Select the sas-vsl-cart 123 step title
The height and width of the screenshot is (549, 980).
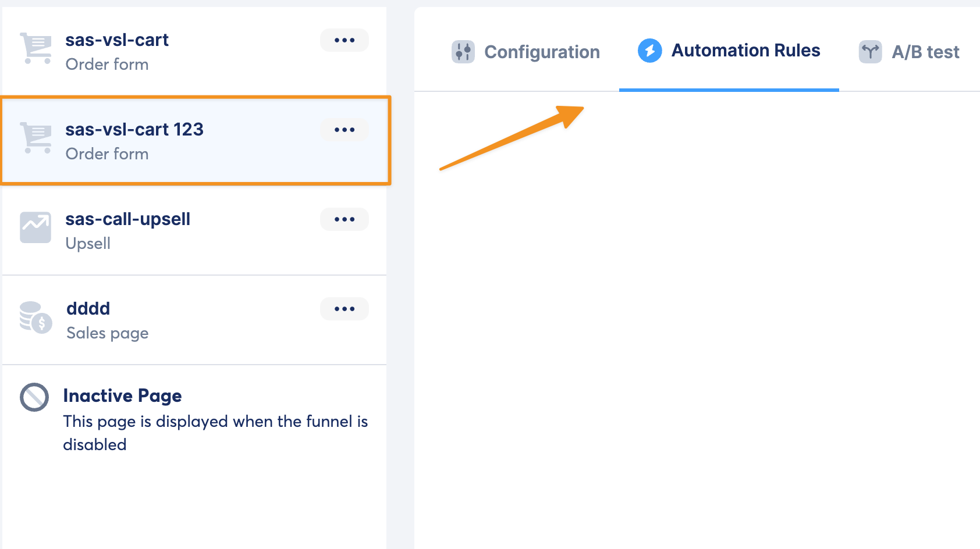[x=134, y=129]
